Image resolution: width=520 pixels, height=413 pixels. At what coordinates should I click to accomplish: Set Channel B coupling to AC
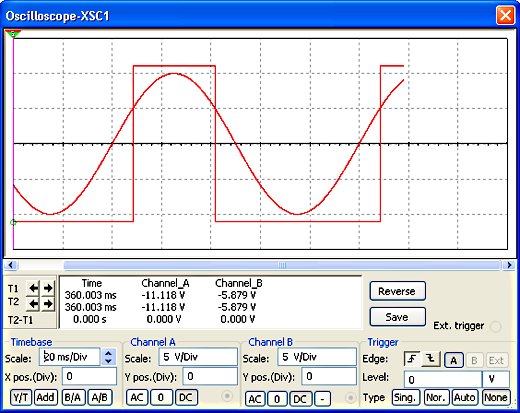pyautogui.click(x=255, y=399)
